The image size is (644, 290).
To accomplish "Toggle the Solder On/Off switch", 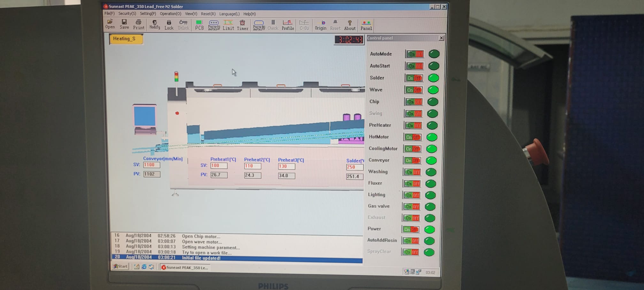I will pos(414,78).
